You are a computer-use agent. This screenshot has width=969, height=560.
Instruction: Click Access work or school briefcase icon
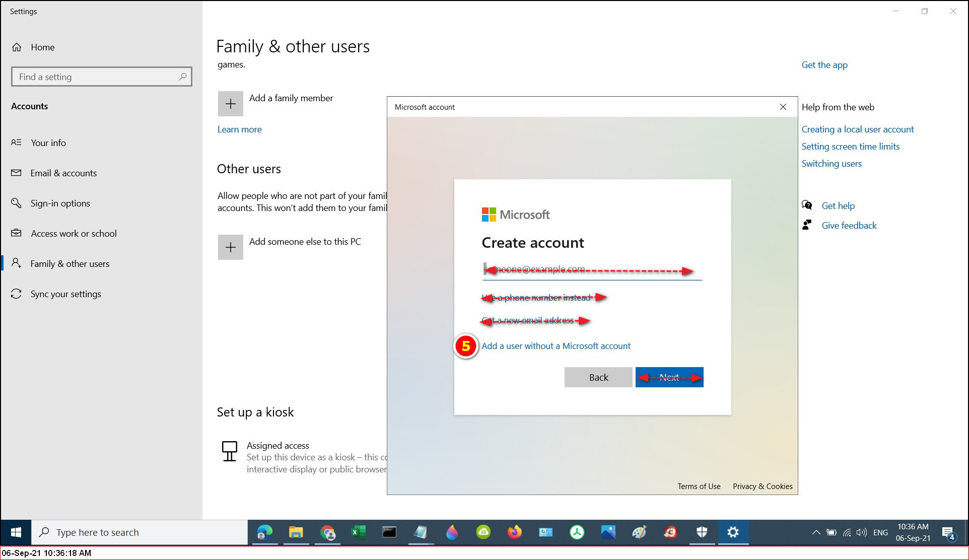pos(16,233)
